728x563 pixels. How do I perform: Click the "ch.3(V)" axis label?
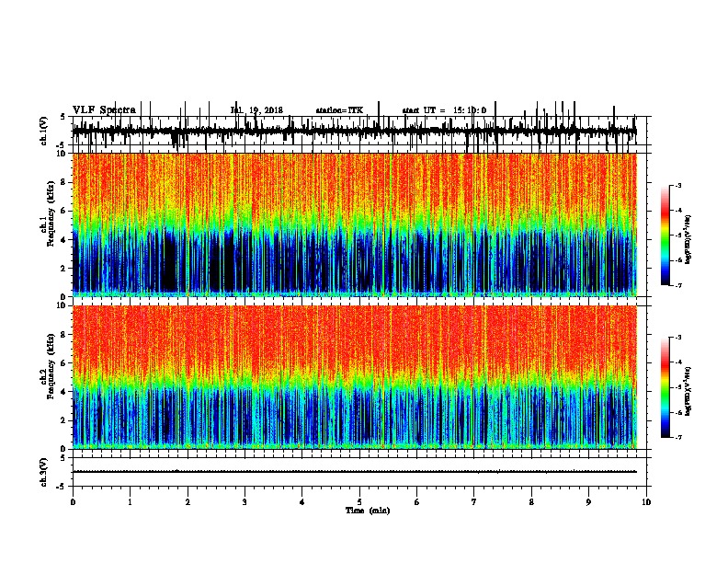coord(44,473)
